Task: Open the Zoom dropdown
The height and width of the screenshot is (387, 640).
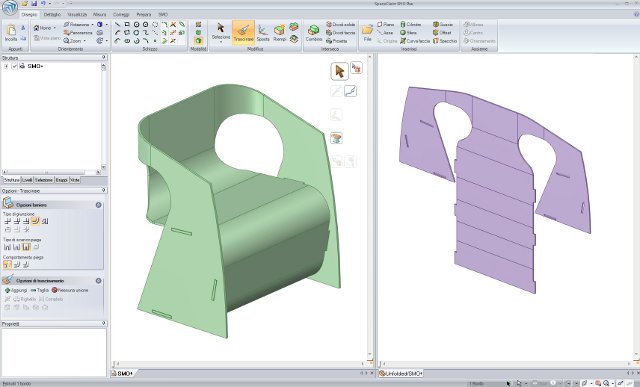Action: coord(74,41)
